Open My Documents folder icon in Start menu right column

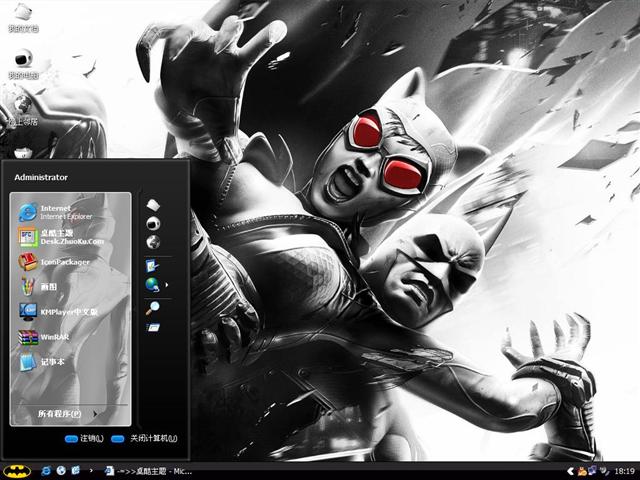tap(153, 205)
